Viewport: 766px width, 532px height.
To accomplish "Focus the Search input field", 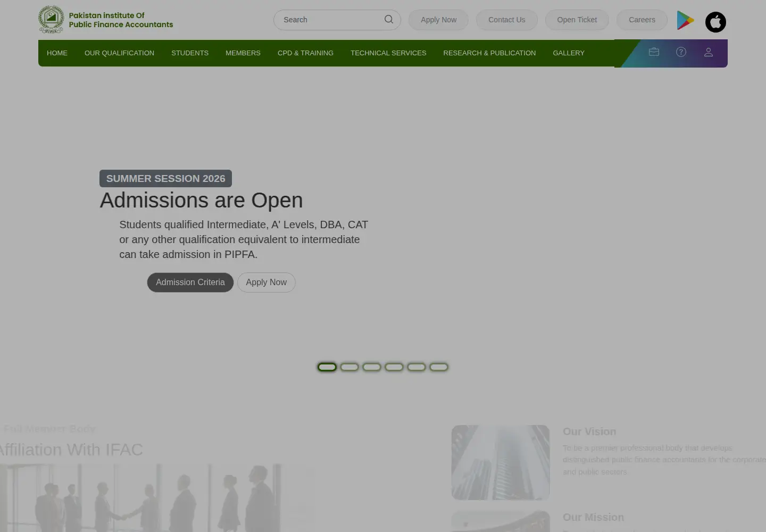I will pos(337,20).
